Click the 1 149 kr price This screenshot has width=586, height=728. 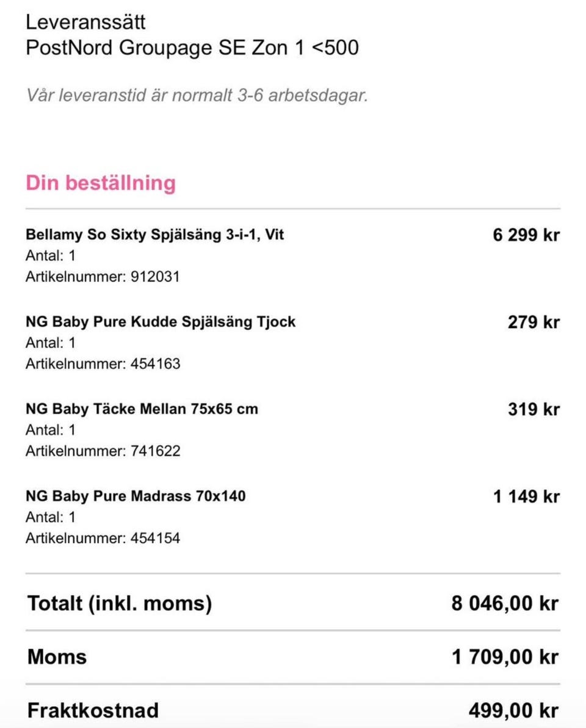pyautogui.click(x=526, y=497)
